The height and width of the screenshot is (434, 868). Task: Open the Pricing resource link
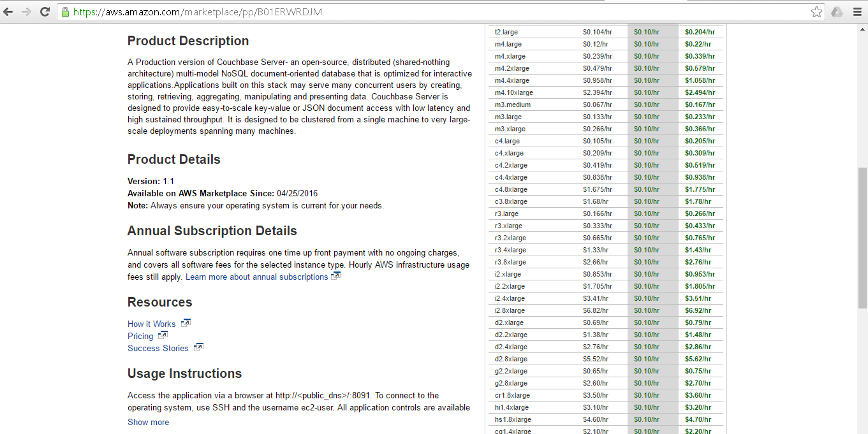[x=139, y=336]
